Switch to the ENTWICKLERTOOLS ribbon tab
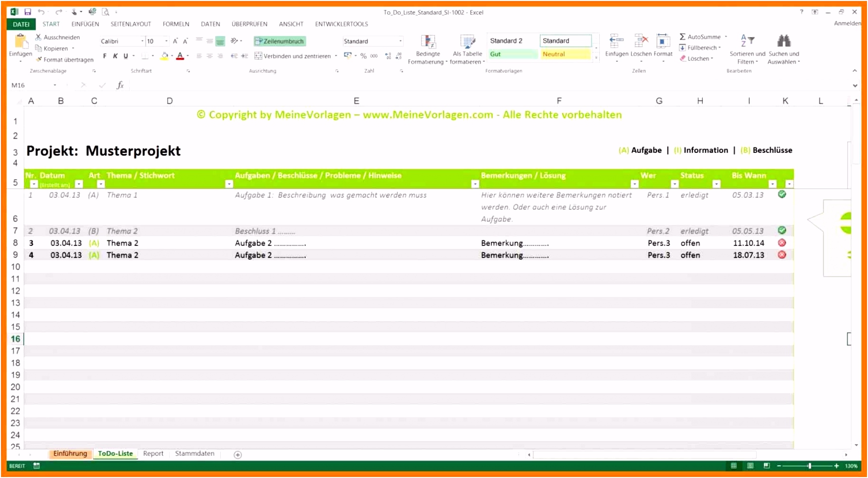Image resolution: width=868 pixels, height=478 pixels. [341, 24]
